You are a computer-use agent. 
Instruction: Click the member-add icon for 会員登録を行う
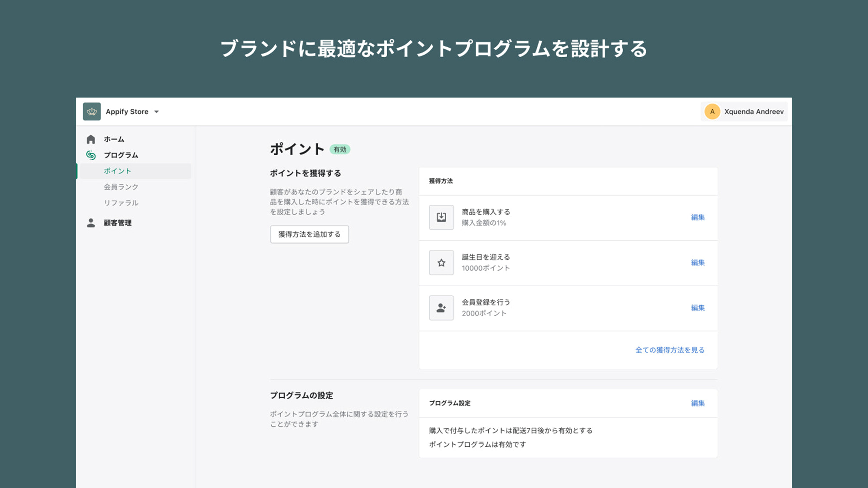(x=441, y=308)
